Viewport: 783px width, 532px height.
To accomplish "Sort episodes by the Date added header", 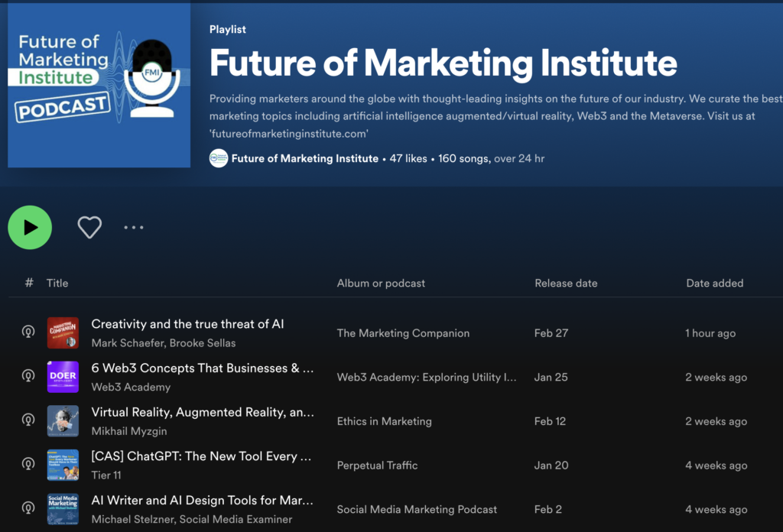I will (714, 283).
